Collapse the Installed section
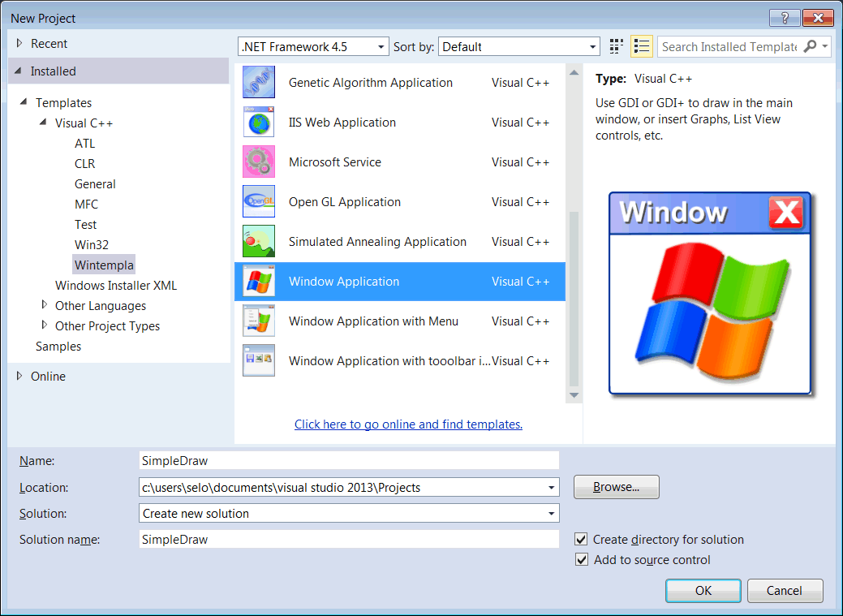Screen dimensions: 843x616 (x=19, y=71)
